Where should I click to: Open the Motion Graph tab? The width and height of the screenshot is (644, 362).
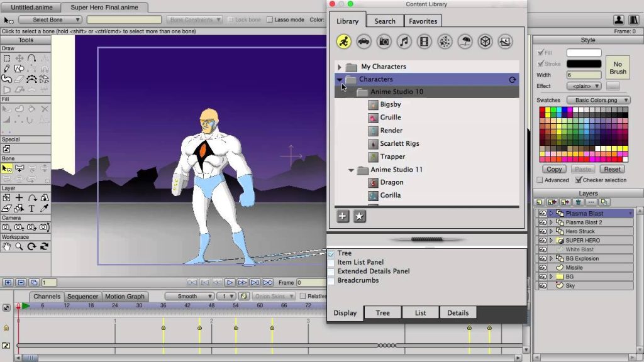click(125, 296)
